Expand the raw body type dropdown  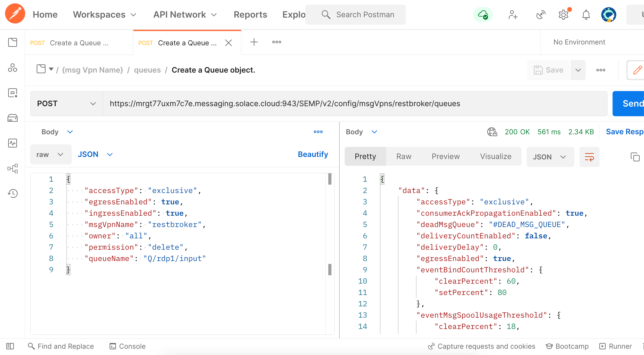[50, 154]
